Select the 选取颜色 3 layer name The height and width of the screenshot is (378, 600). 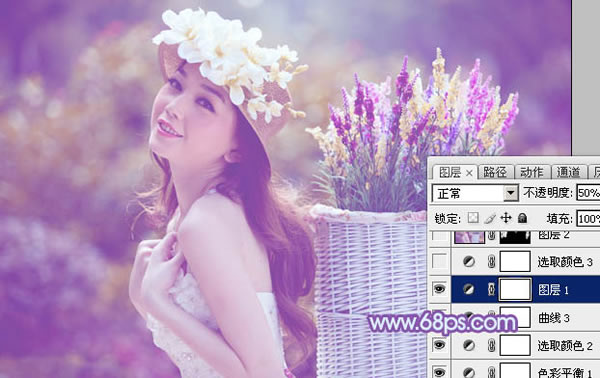[565, 262]
